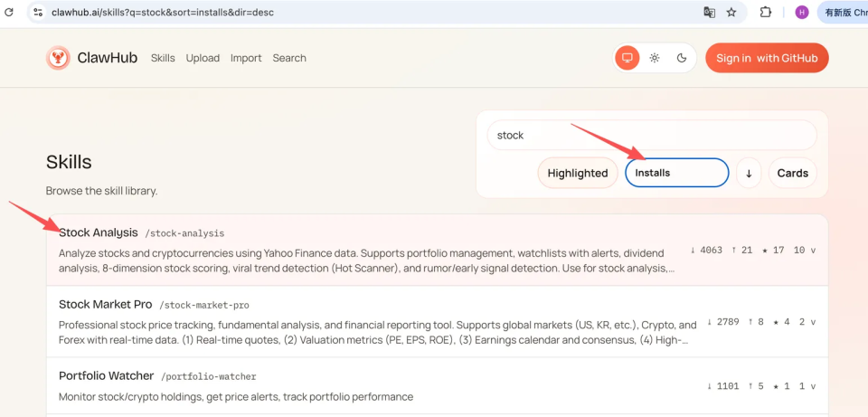Click the ClawHub lobster logo
Image resolution: width=868 pixels, height=417 pixels.
coord(58,58)
